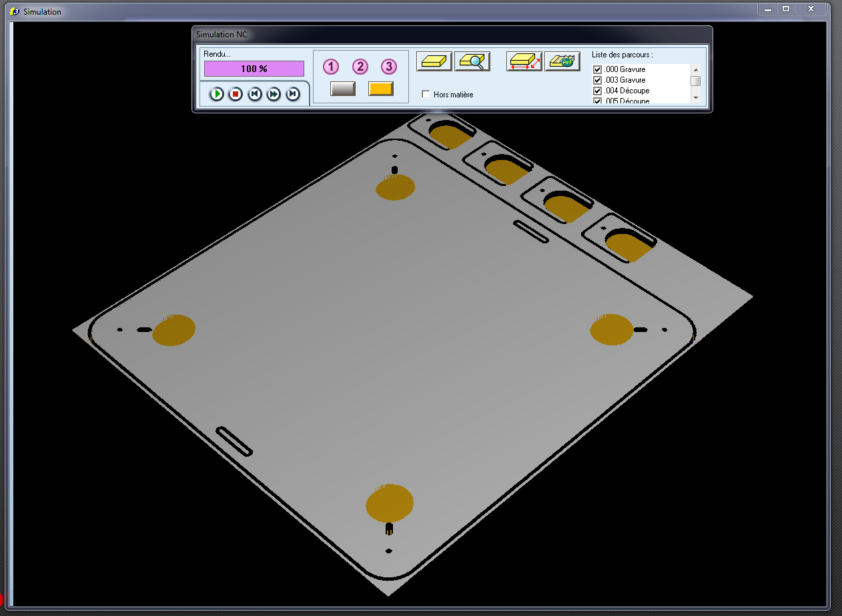Viewport: 842px width, 616px height.
Task: Rewind the simulation to the start
Action: pos(255,94)
